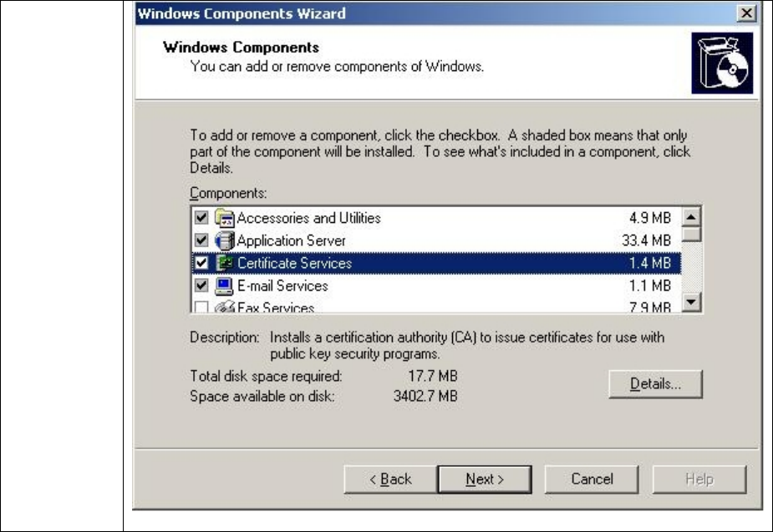Click the Accessories and Utilities folder icon
Screen dimensions: 773x532
click(x=224, y=218)
